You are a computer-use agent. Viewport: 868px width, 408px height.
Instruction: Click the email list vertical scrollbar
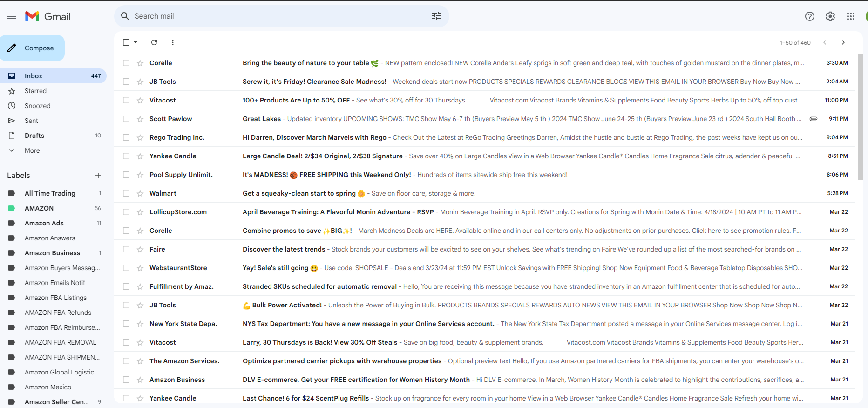[860, 116]
